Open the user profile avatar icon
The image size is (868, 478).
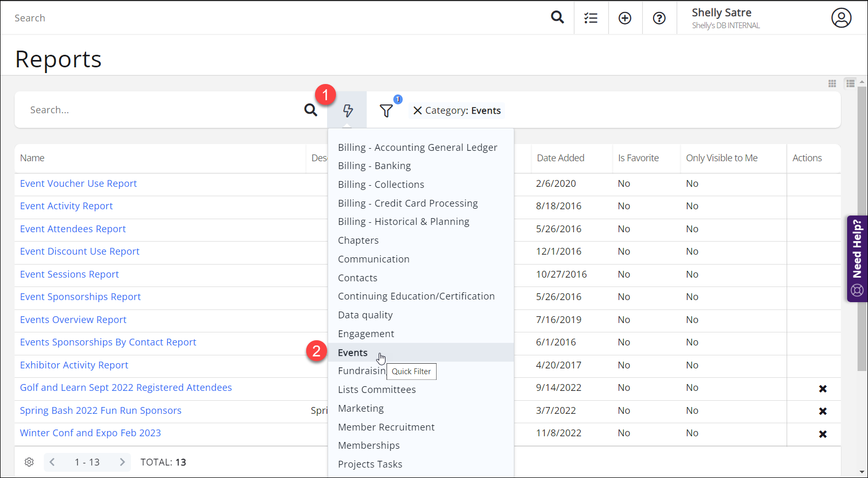pos(841,18)
